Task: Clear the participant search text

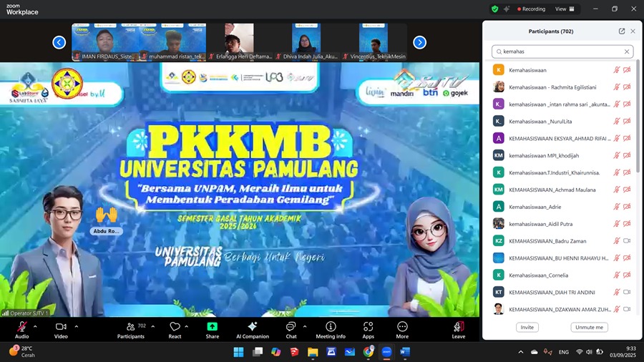Action: (627, 52)
